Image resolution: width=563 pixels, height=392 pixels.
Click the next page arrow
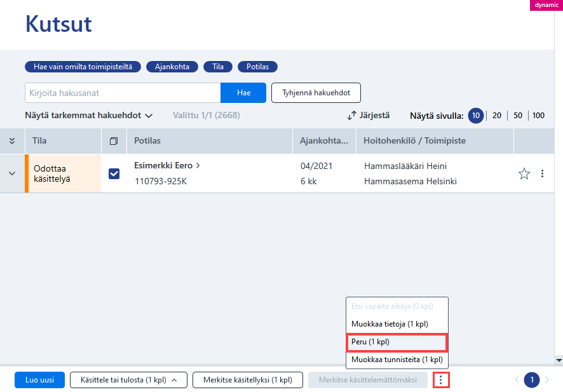tap(547, 380)
